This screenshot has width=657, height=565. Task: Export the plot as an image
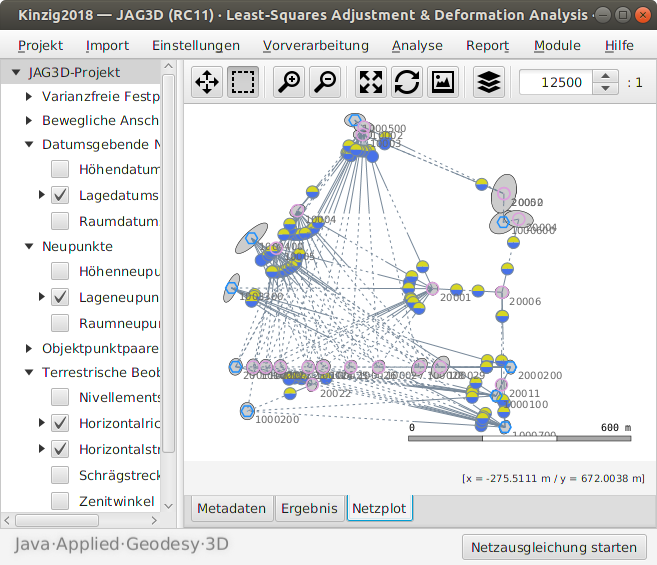click(443, 82)
